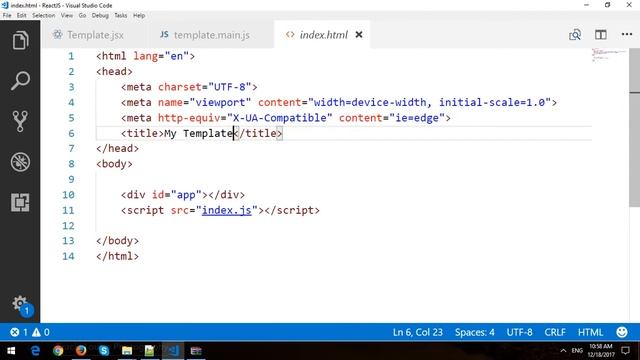Open the Go menu
This screenshot has width=640, height=360.
point(82,16)
